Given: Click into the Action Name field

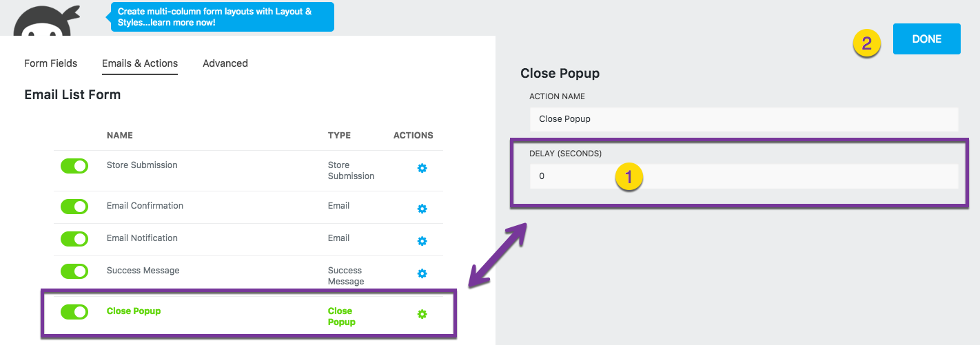Looking at the screenshot, I should 744,119.
